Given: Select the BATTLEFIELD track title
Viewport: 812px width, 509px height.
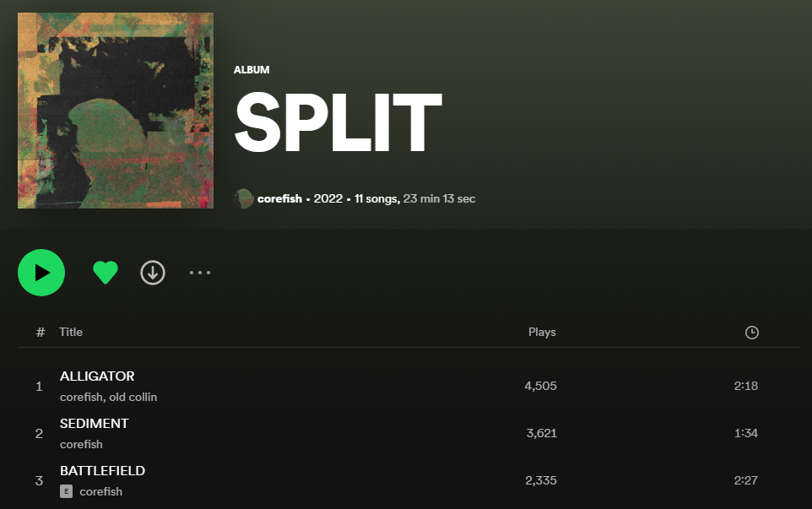Looking at the screenshot, I should (102, 471).
